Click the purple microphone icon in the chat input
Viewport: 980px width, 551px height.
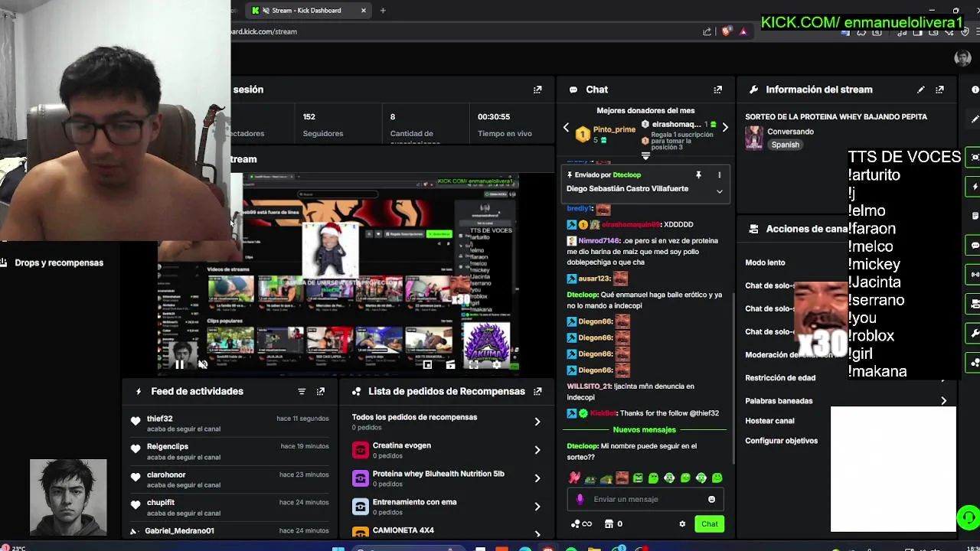click(580, 499)
